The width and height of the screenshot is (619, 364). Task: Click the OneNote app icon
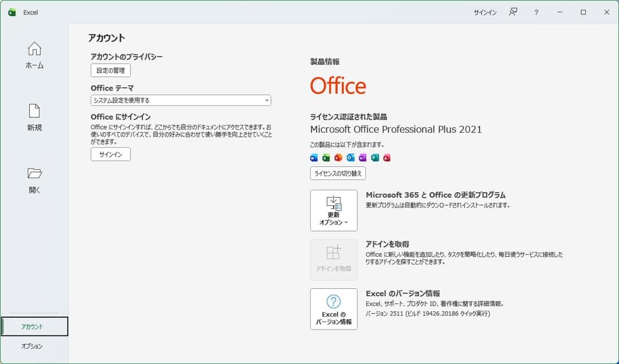click(362, 158)
